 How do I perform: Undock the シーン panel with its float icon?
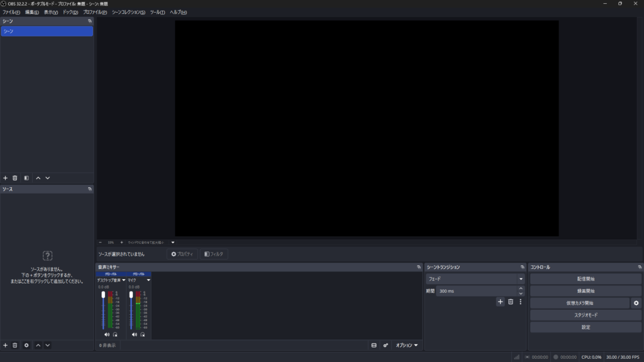(89, 21)
